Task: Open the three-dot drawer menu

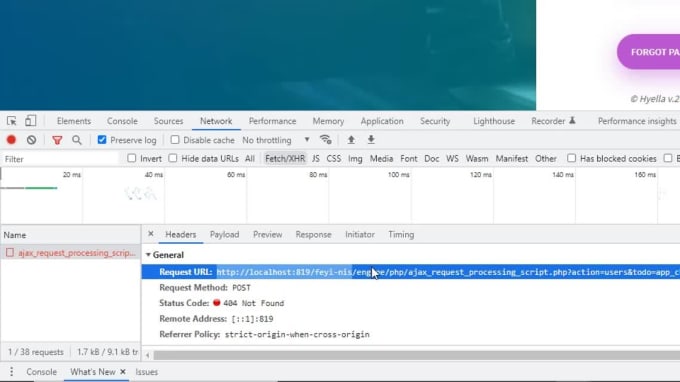Action: [12, 372]
